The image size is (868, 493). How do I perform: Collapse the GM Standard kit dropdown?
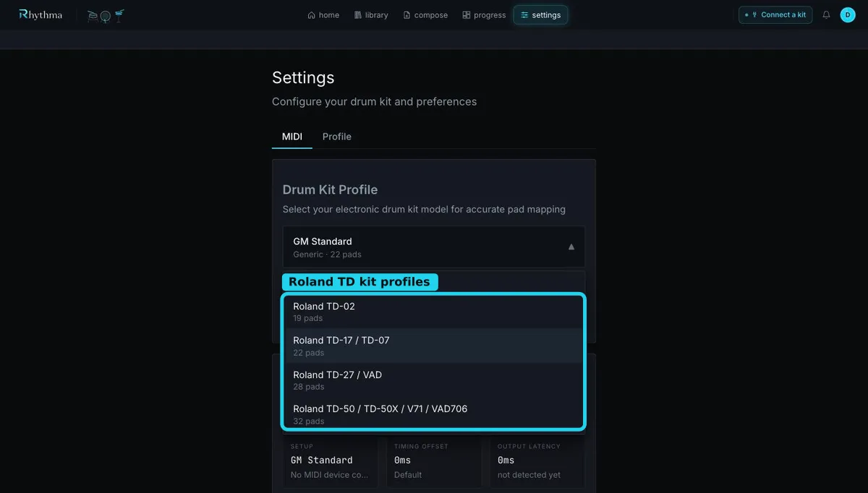pos(434,246)
